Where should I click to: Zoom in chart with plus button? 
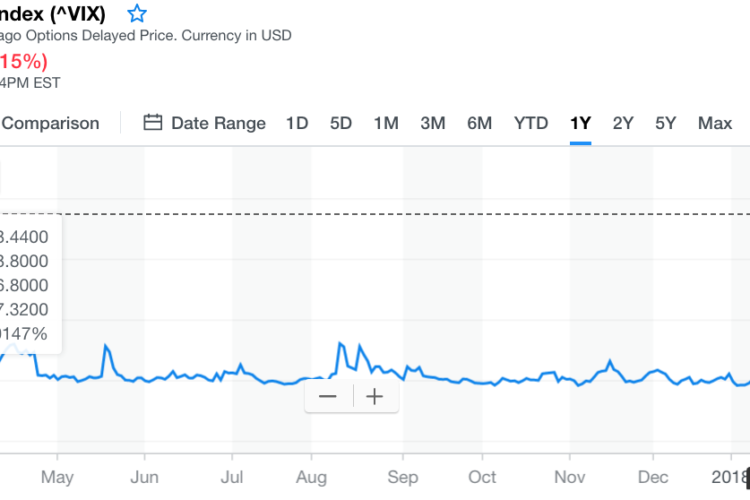click(375, 396)
